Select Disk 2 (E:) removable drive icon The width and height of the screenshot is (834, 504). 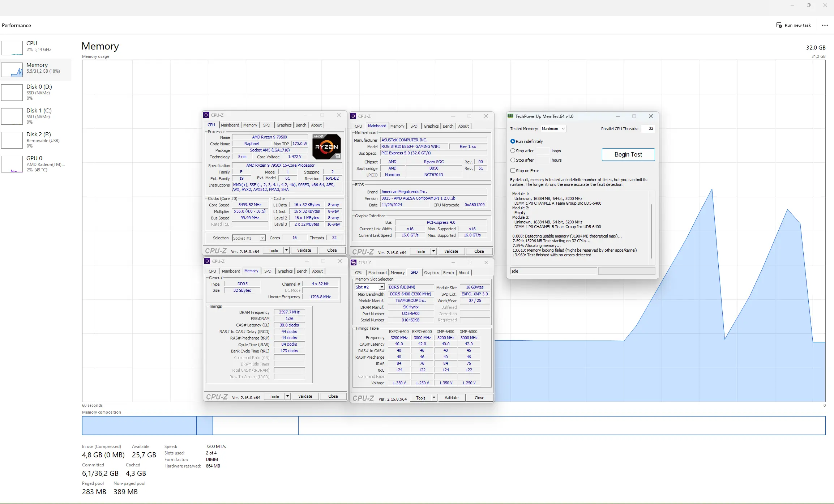coord(12,140)
